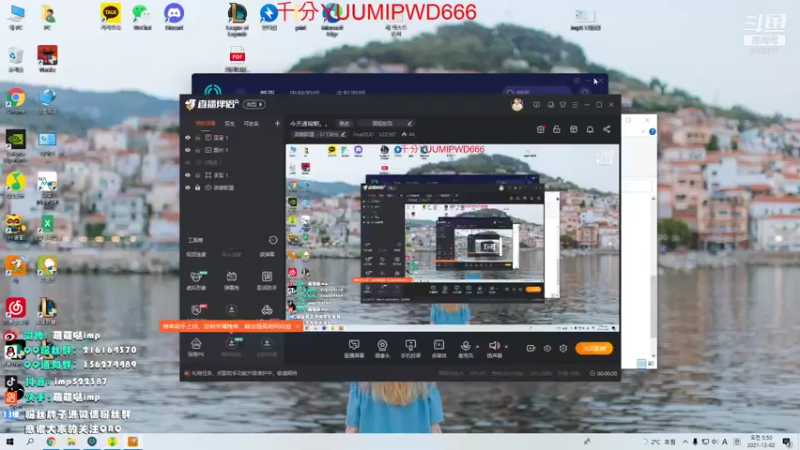The width and height of the screenshot is (800, 450).
Task: Click the orange notification banner message
Action: pyautogui.click(x=227, y=326)
